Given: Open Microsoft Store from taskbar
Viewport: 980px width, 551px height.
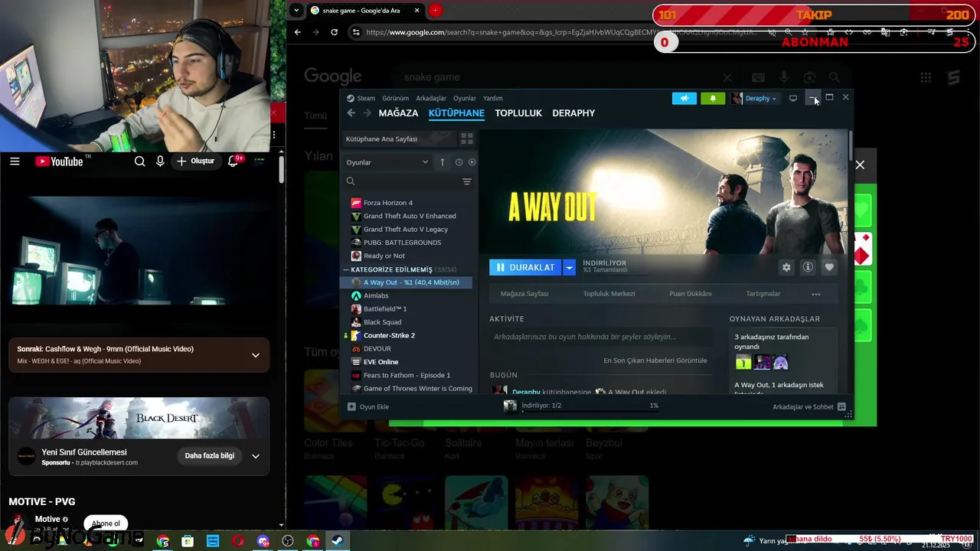Looking at the screenshot, I should pyautogui.click(x=188, y=541).
